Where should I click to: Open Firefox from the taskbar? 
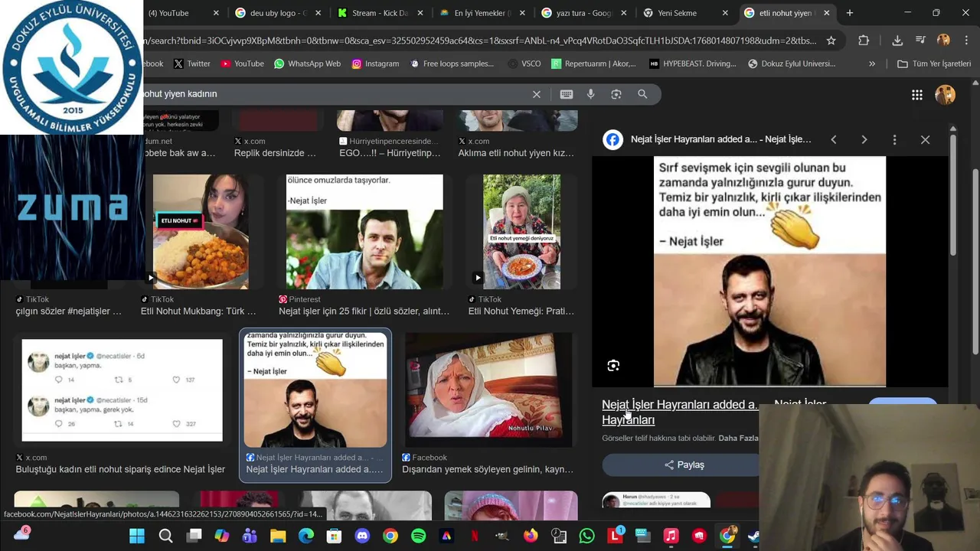(x=531, y=536)
